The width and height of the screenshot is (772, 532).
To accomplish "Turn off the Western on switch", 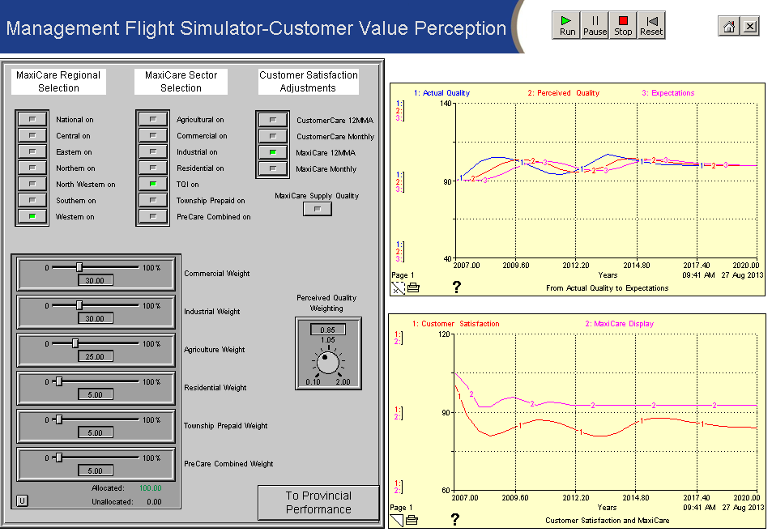I will [x=32, y=216].
